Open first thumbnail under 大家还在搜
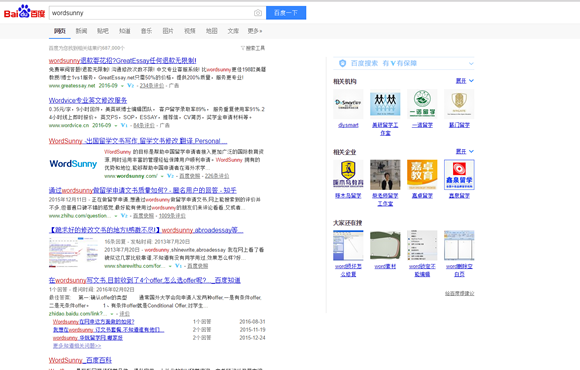Viewport: 580px width, 370px height. click(x=348, y=245)
